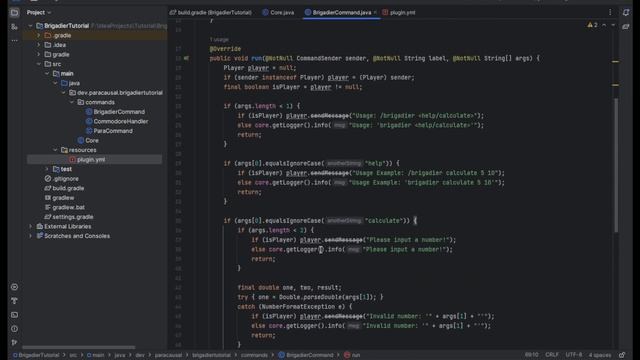Screen dimensions: 640x360
Task: Expand the .idea folder
Action: click(39, 45)
